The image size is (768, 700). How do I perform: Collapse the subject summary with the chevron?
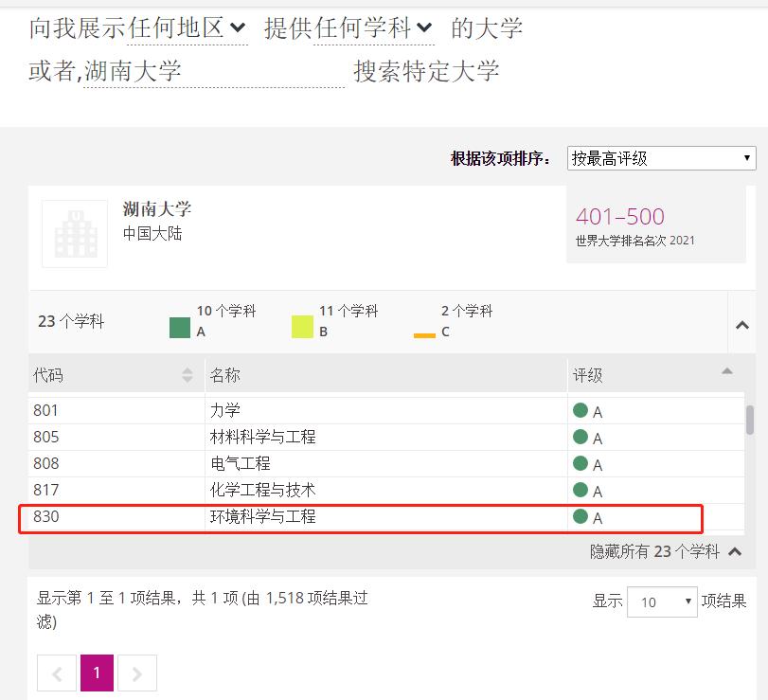click(x=742, y=325)
